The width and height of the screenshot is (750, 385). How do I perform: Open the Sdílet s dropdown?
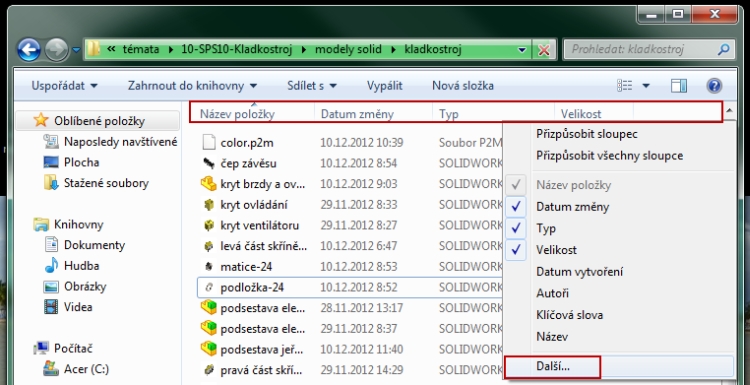(x=312, y=86)
